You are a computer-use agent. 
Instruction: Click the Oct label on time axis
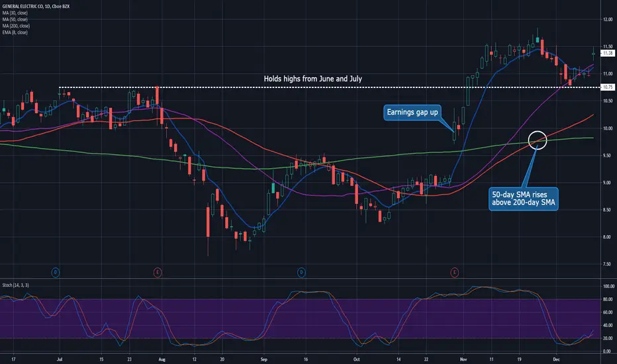pyautogui.click(x=357, y=359)
